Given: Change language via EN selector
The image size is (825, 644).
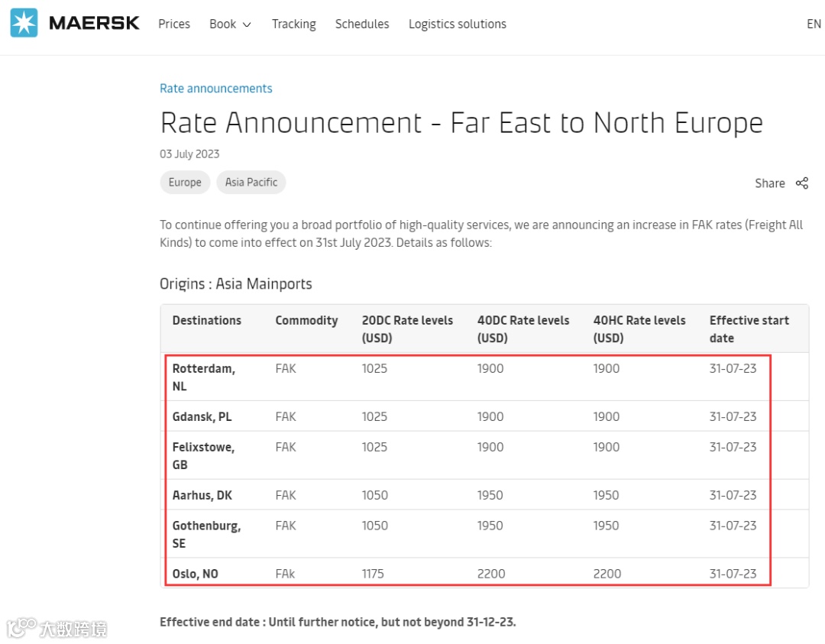Looking at the screenshot, I should [814, 24].
